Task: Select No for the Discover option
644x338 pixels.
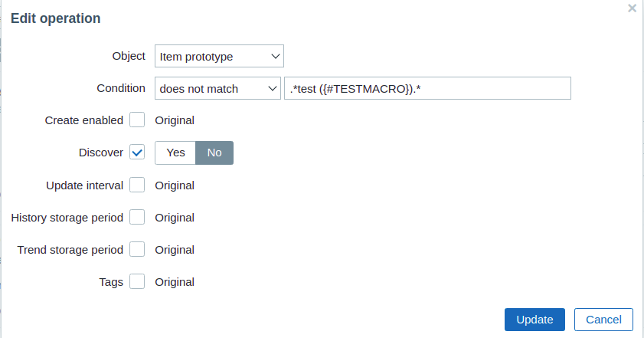Action: click(x=214, y=153)
